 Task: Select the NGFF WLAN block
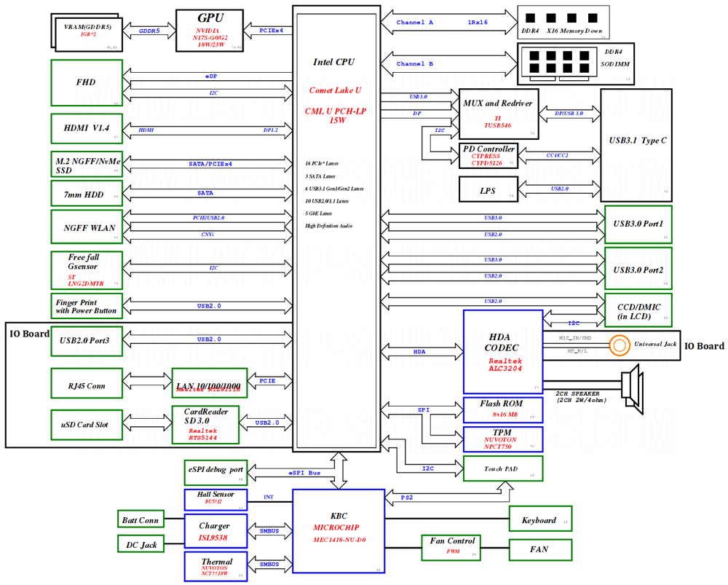87,227
